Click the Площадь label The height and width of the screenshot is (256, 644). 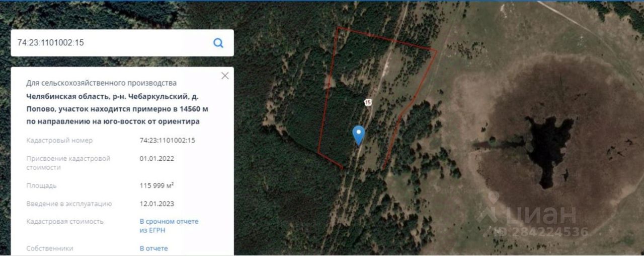pos(41,185)
